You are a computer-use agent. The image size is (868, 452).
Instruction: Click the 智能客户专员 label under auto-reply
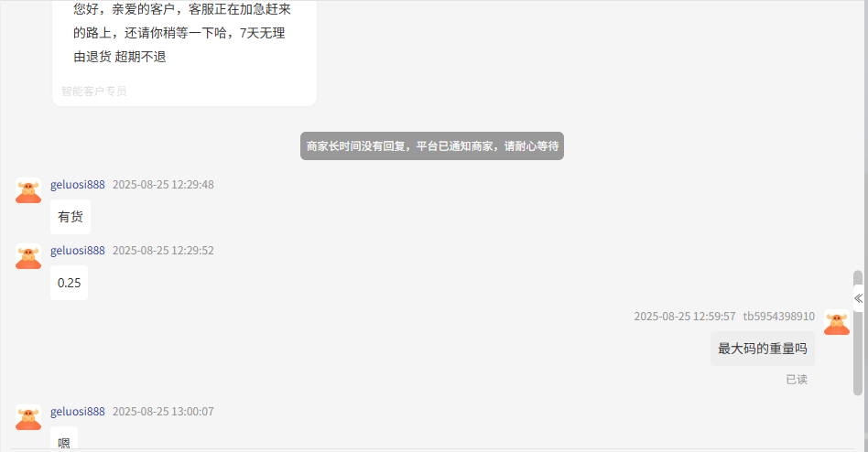point(94,91)
